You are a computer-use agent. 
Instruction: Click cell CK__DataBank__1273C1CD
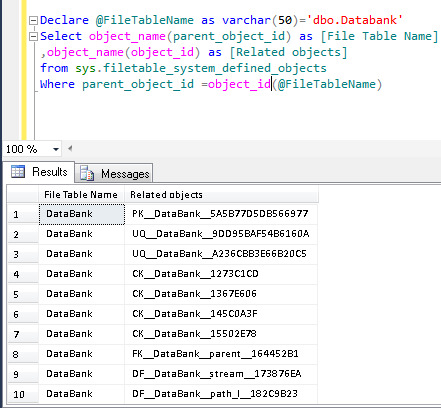pos(221,274)
